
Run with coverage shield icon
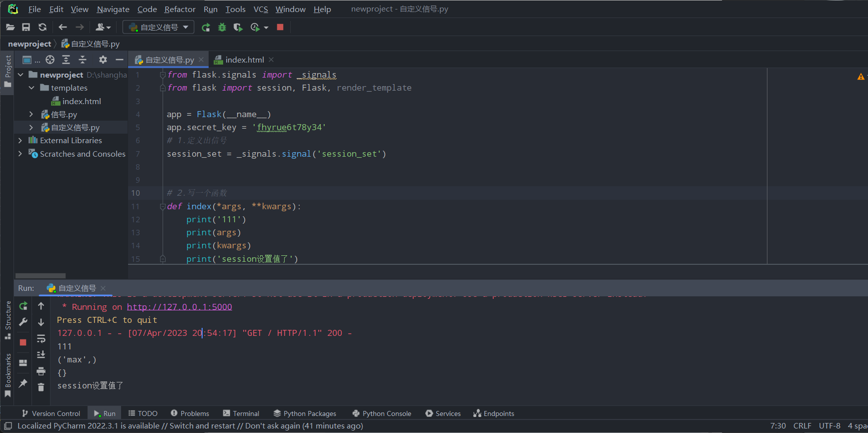point(238,27)
